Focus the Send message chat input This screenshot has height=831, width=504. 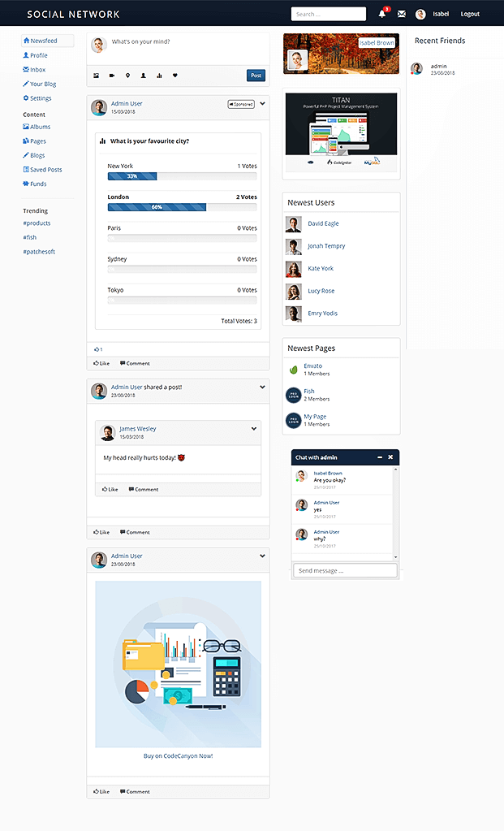[x=345, y=571]
